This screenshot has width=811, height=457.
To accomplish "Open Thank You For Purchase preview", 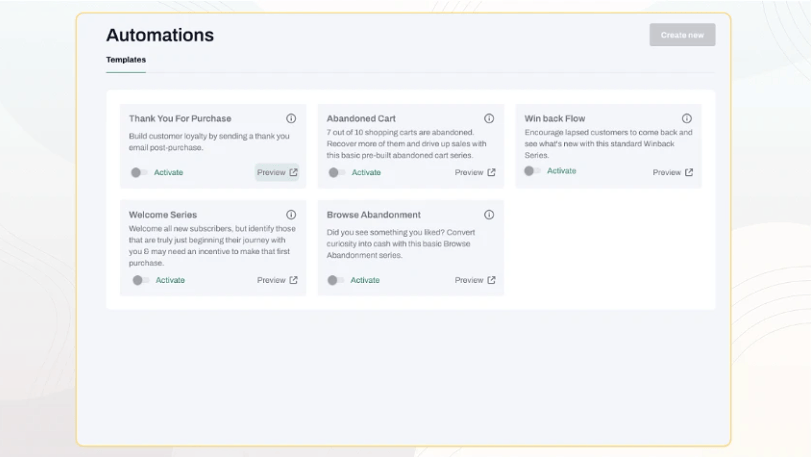I will pyautogui.click(x=277, y=172).
